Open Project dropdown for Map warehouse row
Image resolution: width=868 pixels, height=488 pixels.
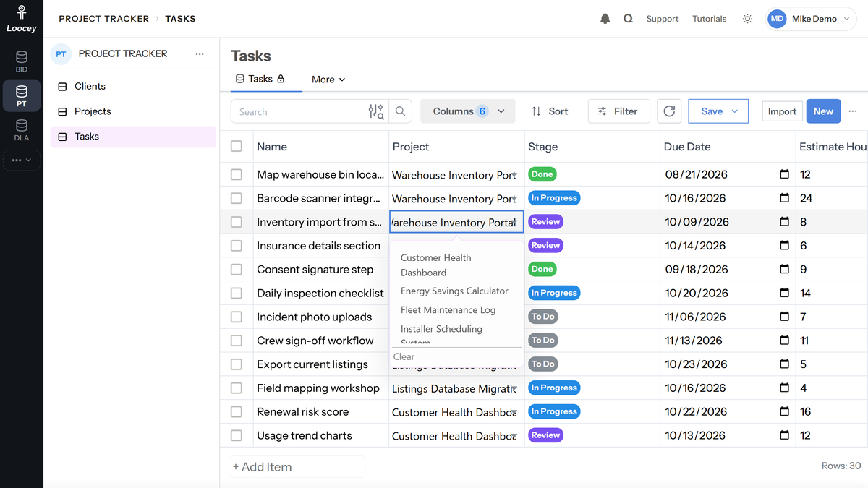point(514,175)
